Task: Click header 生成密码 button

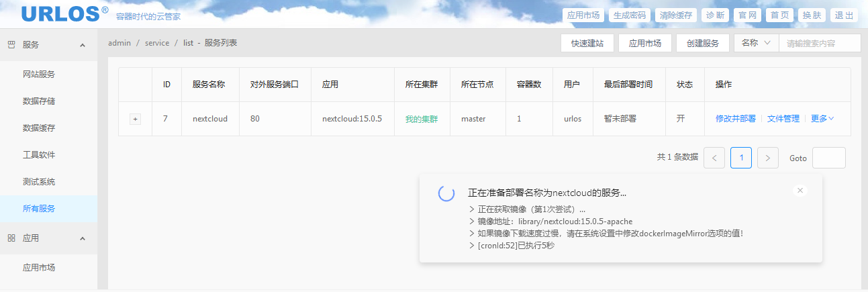Action: tap(630, 15)
